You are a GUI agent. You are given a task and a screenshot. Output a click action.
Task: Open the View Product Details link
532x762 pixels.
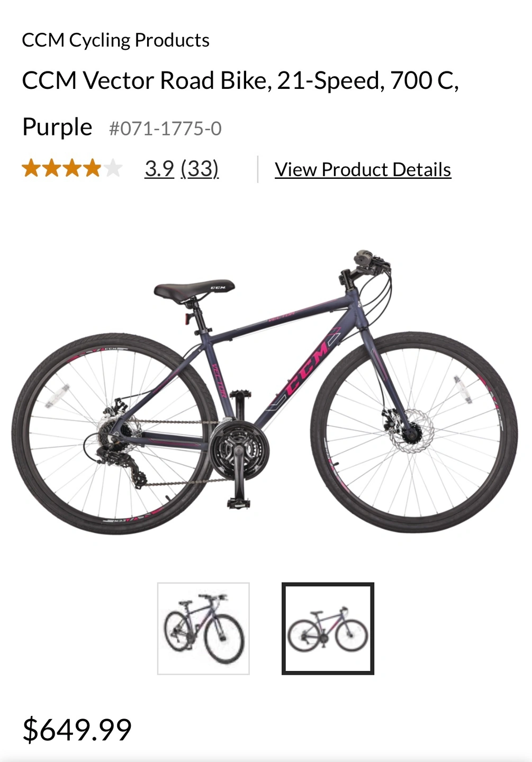click(x=363, y=169)
